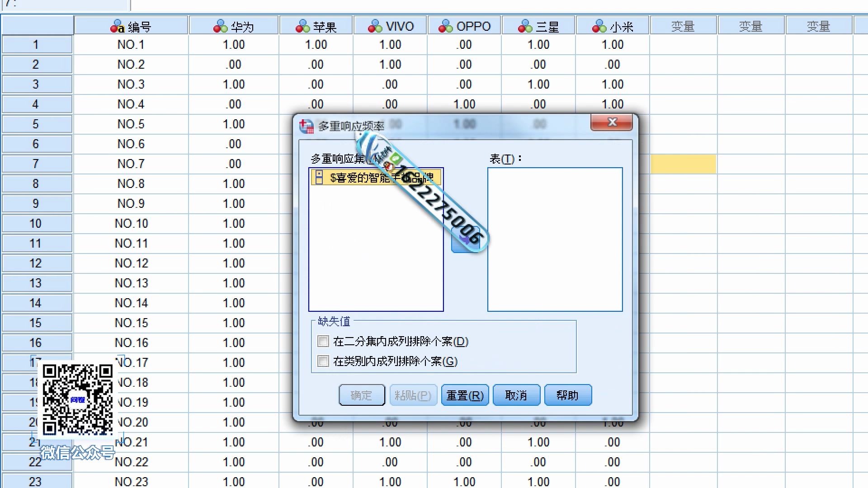The height and width of the screenshot is (488, 868).
Task: Select the $喜爱的智能手机品牌 response set
Action: (376, 178)
